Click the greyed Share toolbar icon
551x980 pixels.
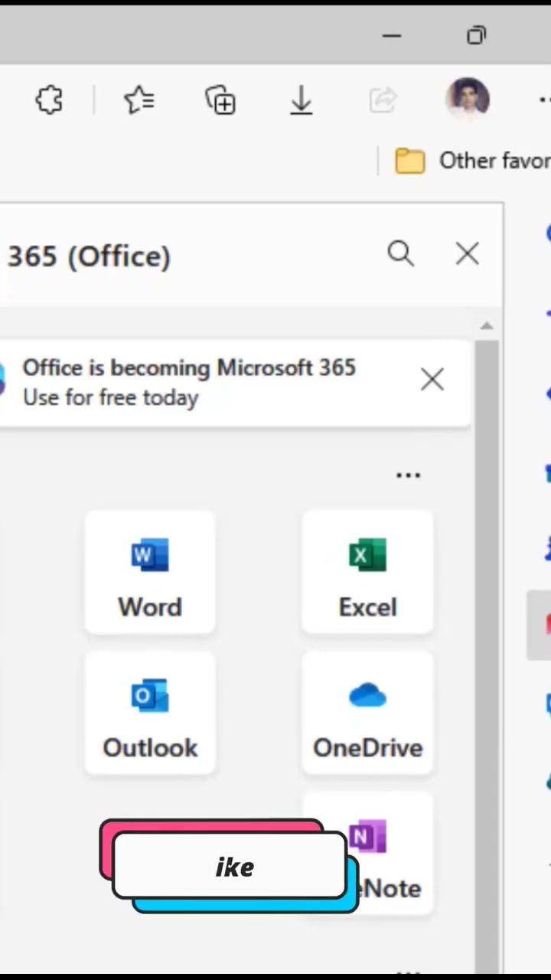click(383, 100)
